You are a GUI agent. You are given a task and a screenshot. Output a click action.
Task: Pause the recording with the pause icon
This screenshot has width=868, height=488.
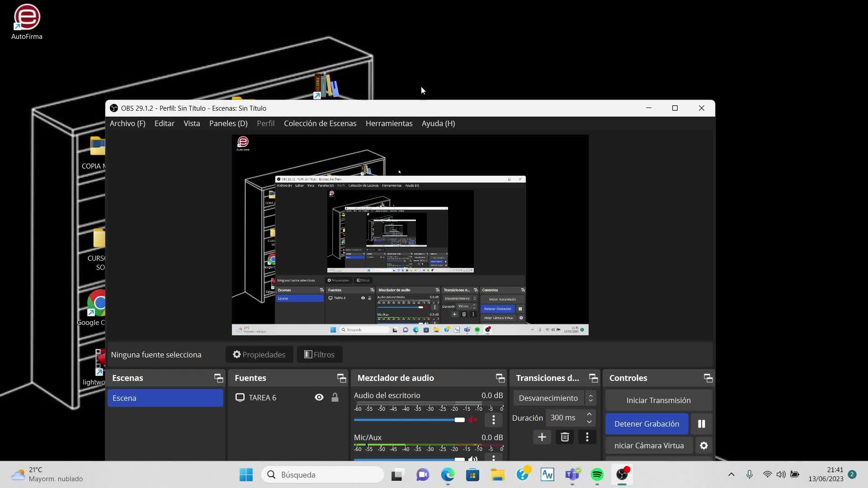[x=701, y=424]
